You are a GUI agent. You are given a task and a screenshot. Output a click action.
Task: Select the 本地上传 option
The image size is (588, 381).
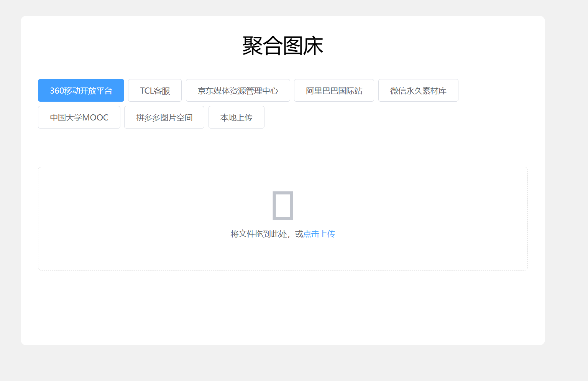[236, 117]
